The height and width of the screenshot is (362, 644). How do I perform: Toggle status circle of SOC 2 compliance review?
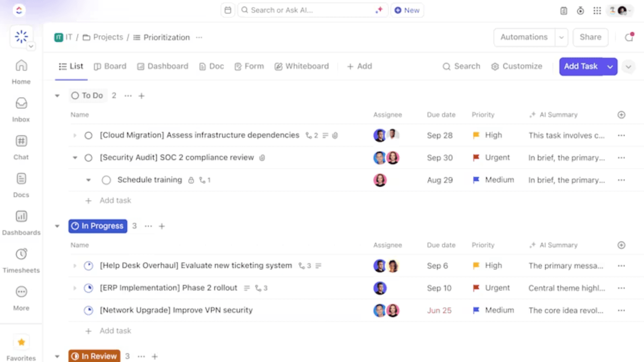point(89,158)
